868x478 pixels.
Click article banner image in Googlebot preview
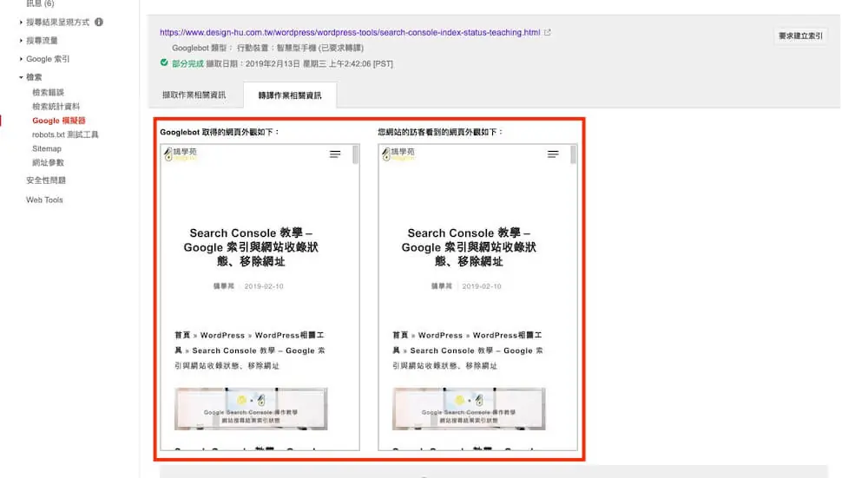click(x=251, y=409)
